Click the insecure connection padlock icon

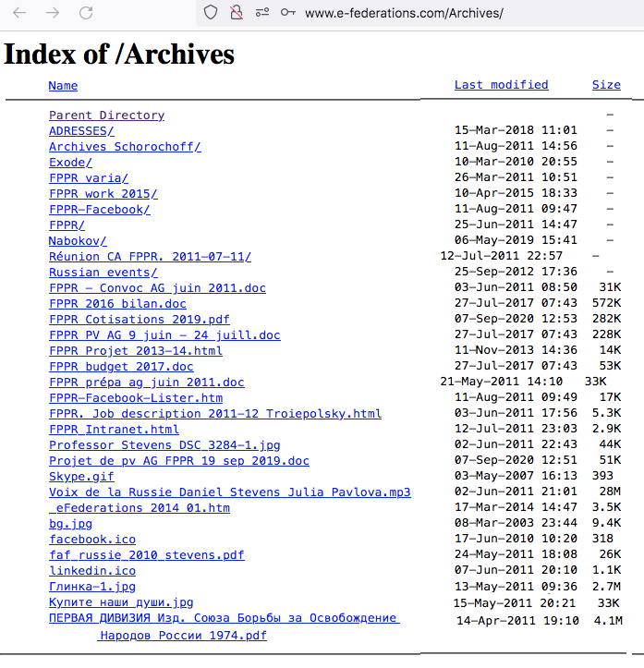point(237,13)
